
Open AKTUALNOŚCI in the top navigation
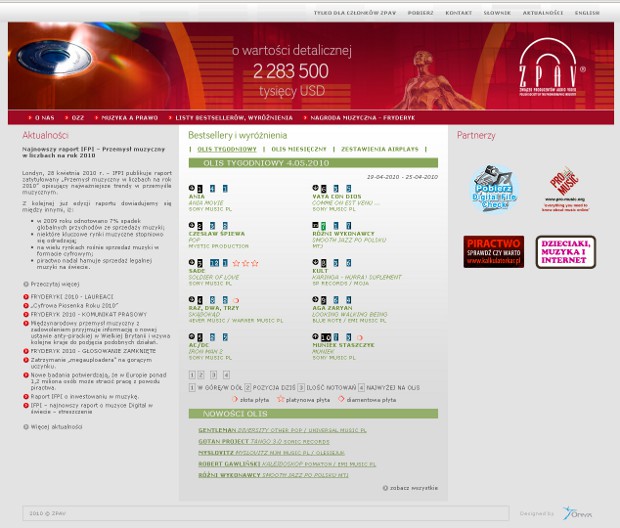click(x=543, y=13)
